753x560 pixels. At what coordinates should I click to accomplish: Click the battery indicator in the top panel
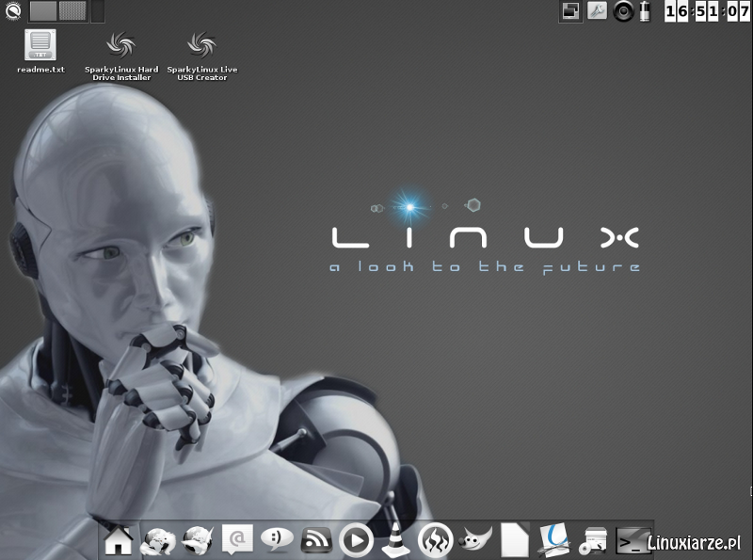tap(645, 11)
